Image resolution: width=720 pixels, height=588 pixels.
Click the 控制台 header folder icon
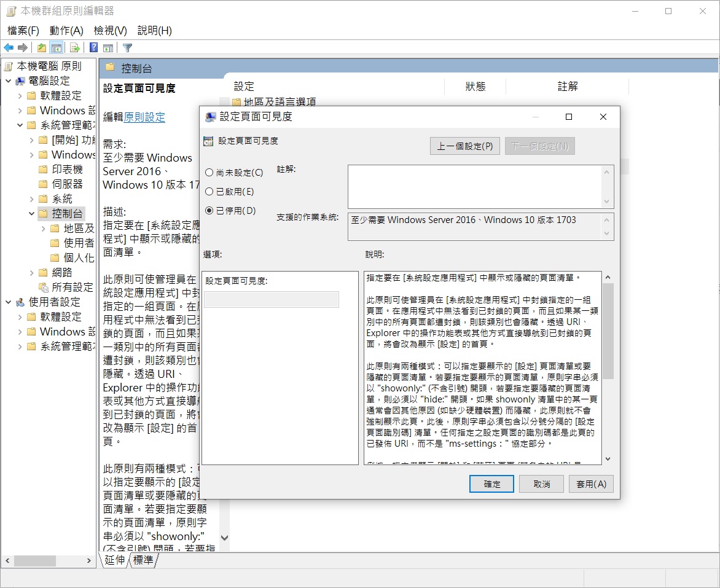110,68
